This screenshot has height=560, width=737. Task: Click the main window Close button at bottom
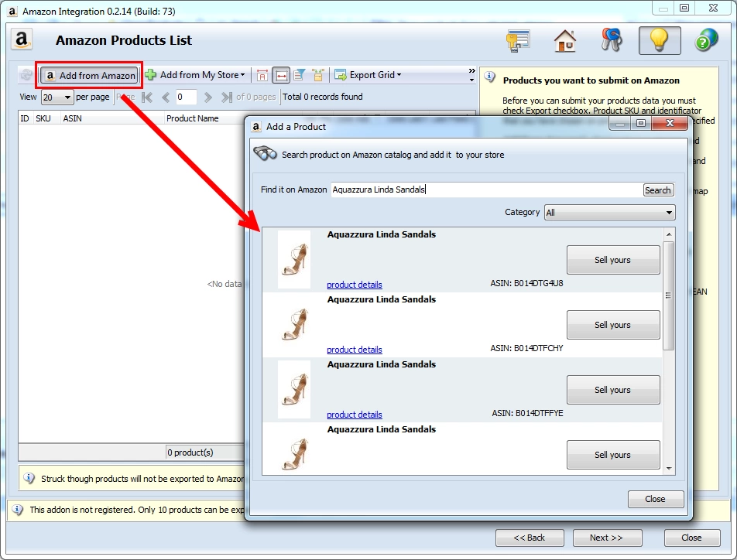click(x=692, y=538)
